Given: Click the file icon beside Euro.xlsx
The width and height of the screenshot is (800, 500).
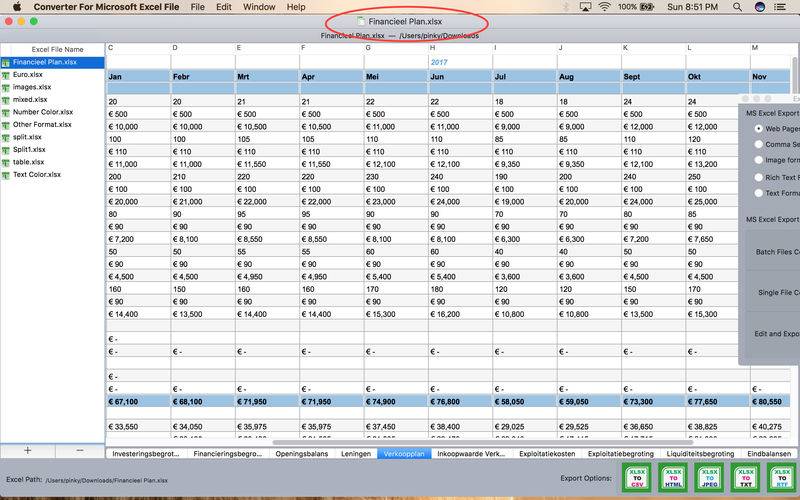Looking at the screenshot, I should coord(6,75).
